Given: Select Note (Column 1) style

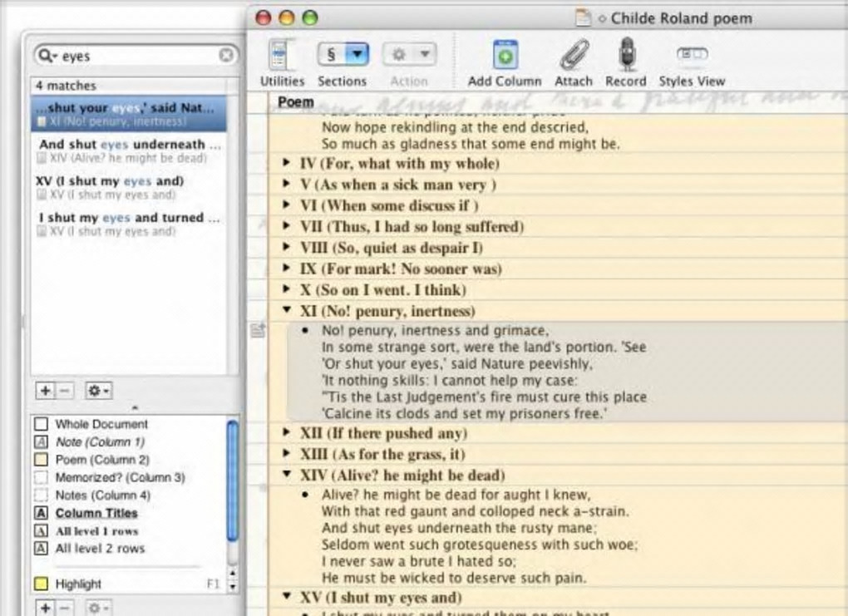Looking at the screenshot, I should [x=100, y=442].
